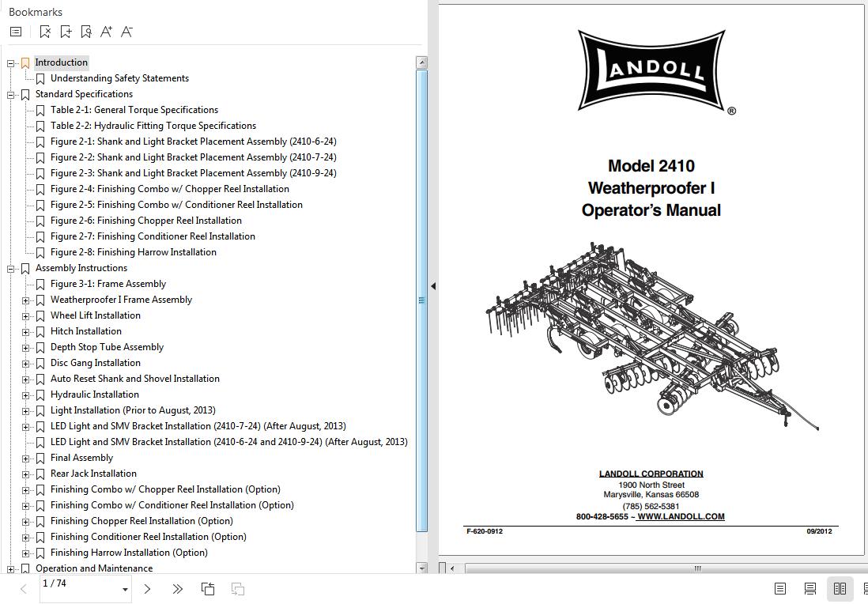Image resolution: width=868 pixels, height=604 pixels.
Task: Expand the Rear Jack Installation node
Action: [x=25, y=474]
